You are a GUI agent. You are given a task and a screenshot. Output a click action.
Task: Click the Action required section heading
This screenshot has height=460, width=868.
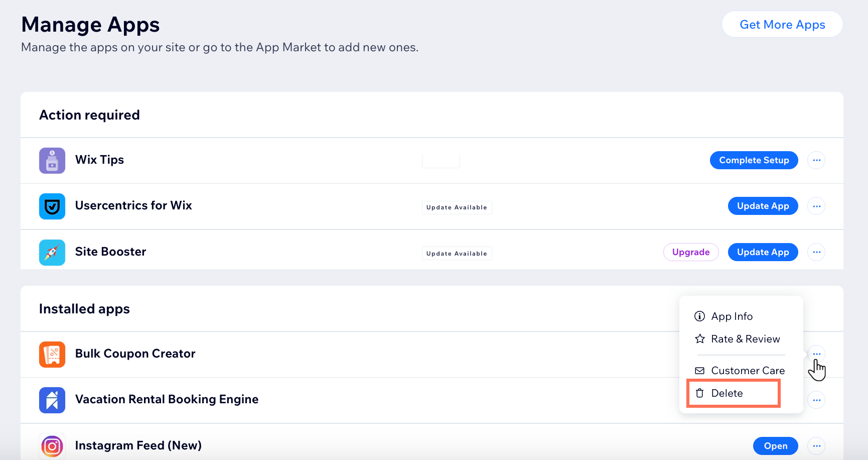pyautogui.click(x=89, y=115)
